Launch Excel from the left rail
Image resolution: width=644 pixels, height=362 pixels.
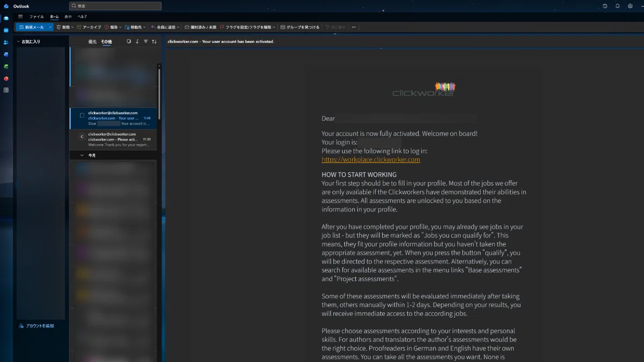coord(6,67)
